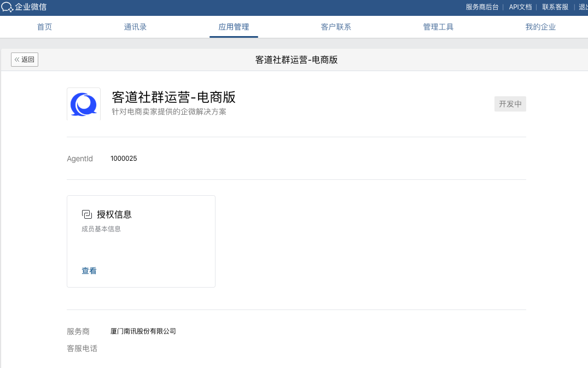Go back using the 返回 button
The width and height of the screenshot is (588, 368).
tap(25, 60)
